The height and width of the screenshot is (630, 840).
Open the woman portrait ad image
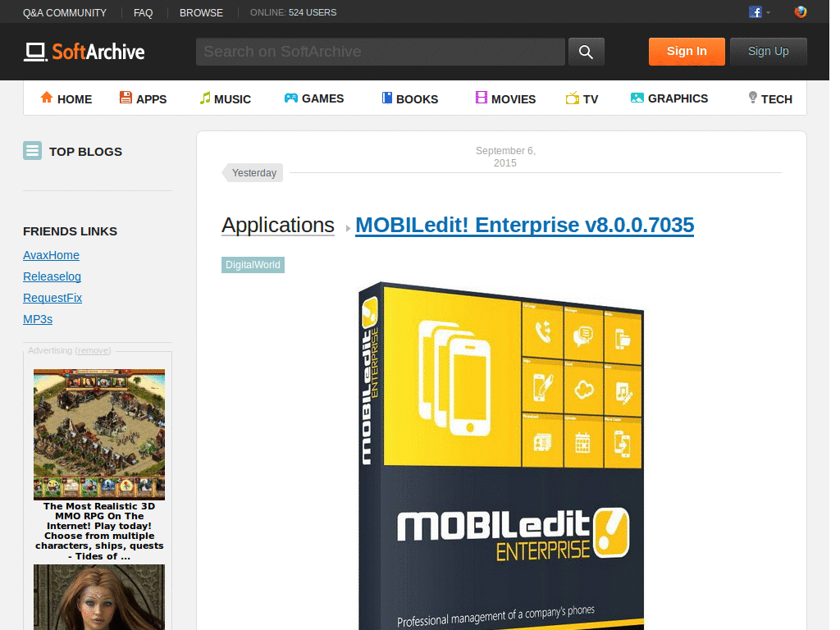tap(99, 597)
